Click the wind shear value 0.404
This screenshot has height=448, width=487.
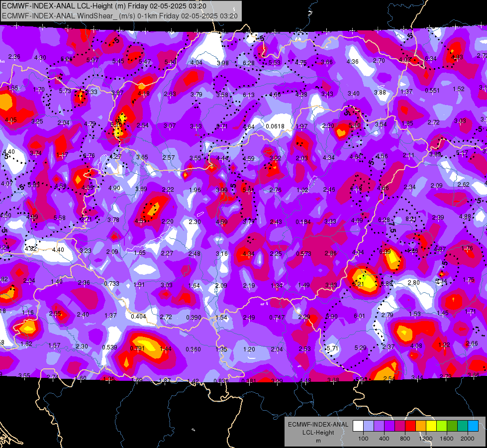coord(138,316)
